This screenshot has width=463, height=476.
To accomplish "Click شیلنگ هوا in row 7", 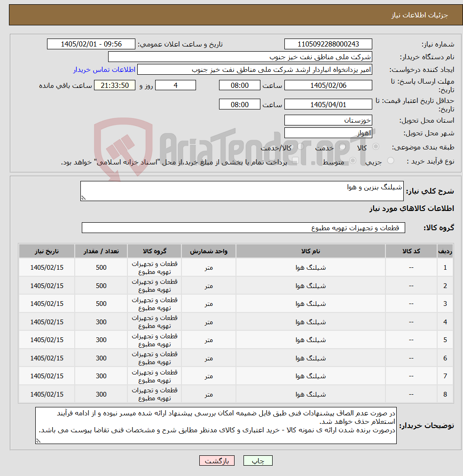I will point(311,376).
